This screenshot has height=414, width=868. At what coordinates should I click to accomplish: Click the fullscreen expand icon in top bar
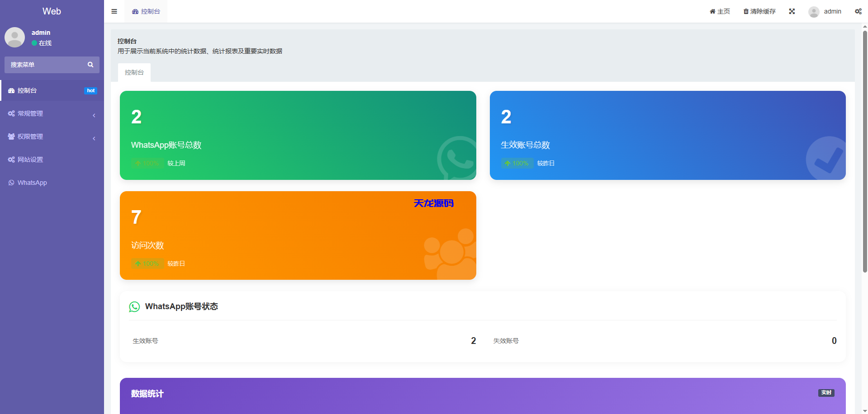coord(792,11)
